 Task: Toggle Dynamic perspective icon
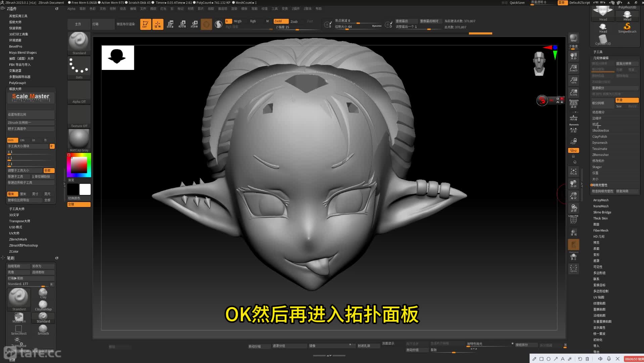pyautogui.click(x=573, y=103)
